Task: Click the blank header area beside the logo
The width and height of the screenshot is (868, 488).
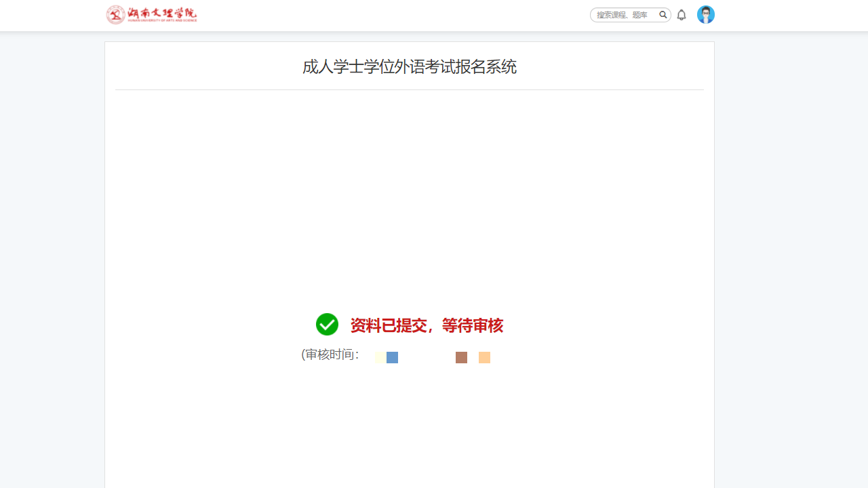Action: (x=393, y=15)
